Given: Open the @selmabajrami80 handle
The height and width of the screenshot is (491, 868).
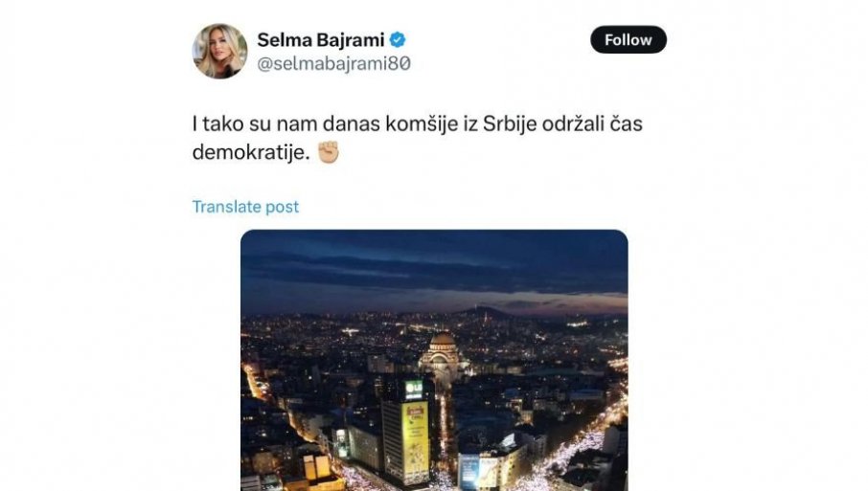Looking at the screenshot, I should tap(333, 64).
